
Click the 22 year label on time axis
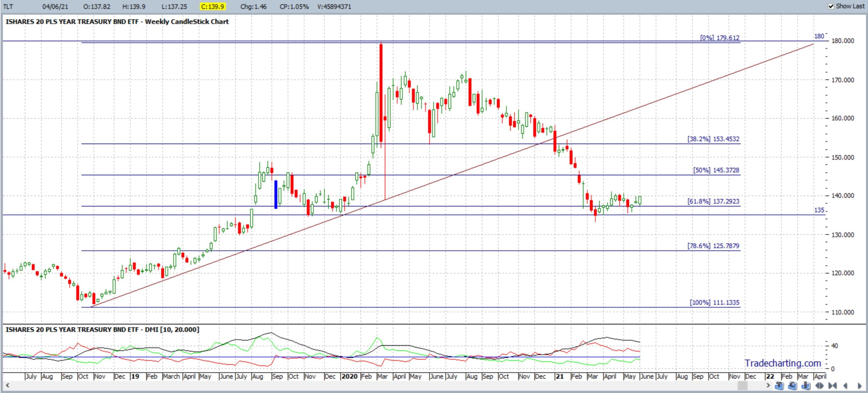click(770, 377)
